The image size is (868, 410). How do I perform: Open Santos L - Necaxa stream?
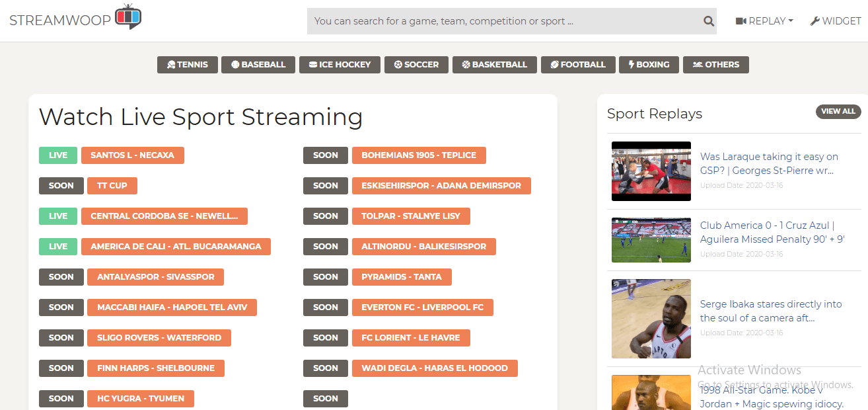pos(133,155)
